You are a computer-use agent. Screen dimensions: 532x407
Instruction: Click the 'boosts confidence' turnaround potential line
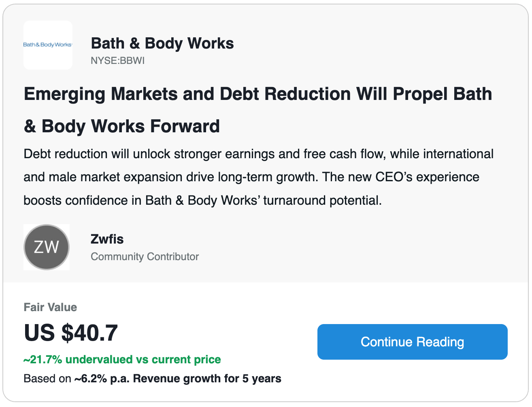point(202,200)
